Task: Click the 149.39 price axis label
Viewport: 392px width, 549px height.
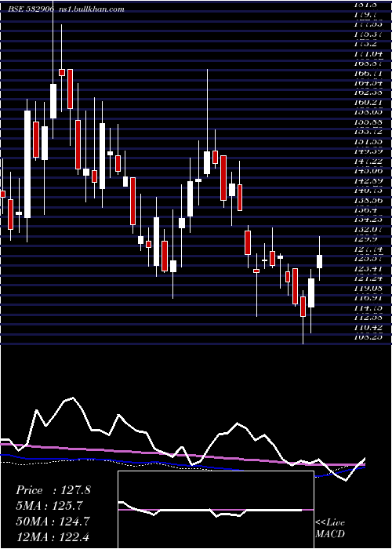Action: pos(368,151)
